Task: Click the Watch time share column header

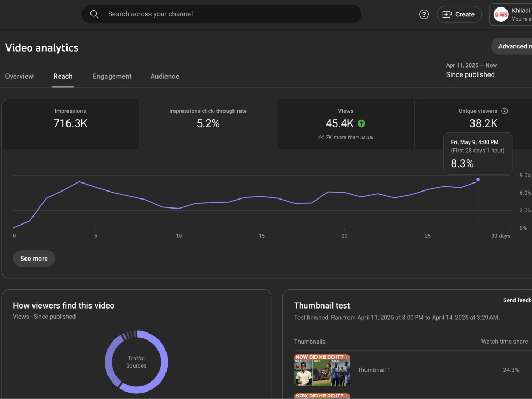Action: tap(504, 342)
